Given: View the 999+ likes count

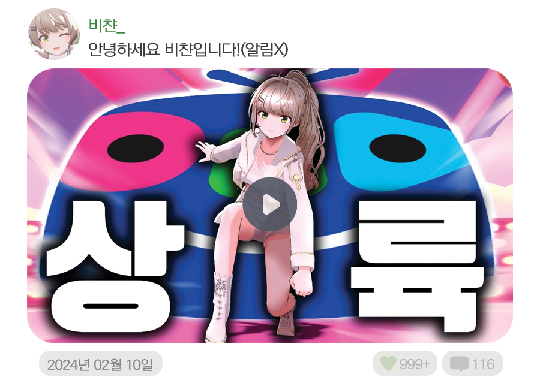Looking at the screenshot, I should 415,364.
